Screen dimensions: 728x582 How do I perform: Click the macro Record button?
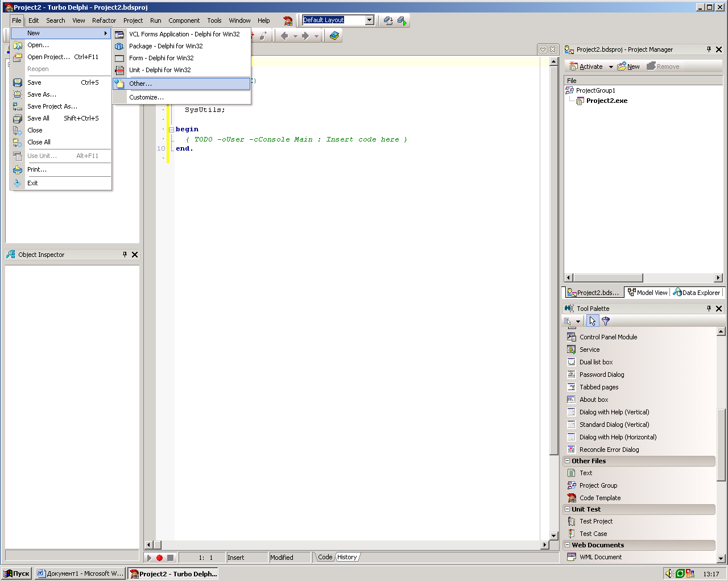click(160, 558)
